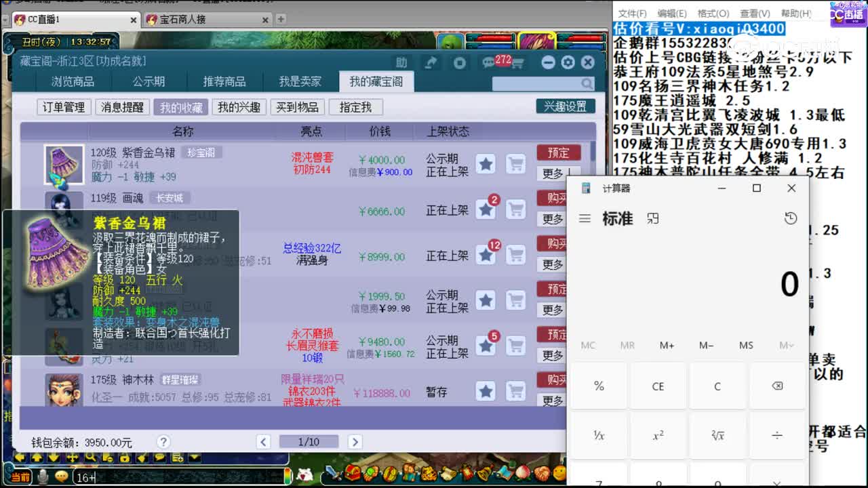Click Calculator x² square key
The height and width of the screenshot is (488, 868).
pyautogui.click(x=658, y=435)
